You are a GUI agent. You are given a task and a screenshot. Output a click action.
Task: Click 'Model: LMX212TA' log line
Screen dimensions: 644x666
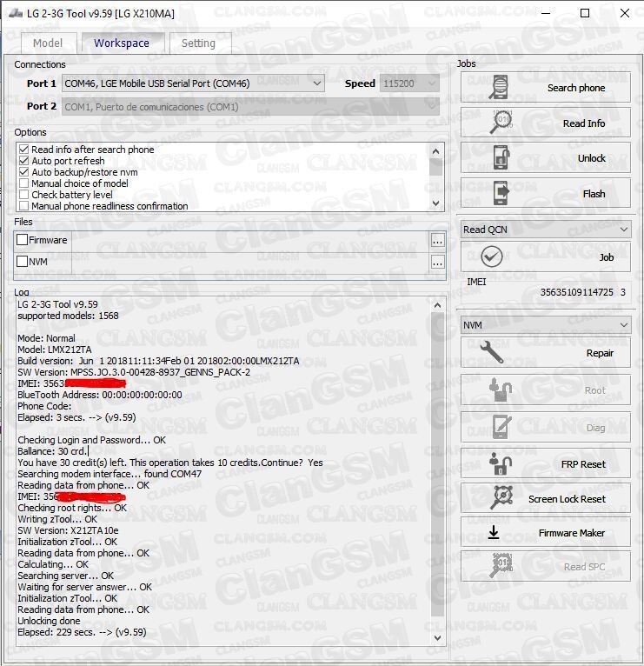[x=55, y=350]
